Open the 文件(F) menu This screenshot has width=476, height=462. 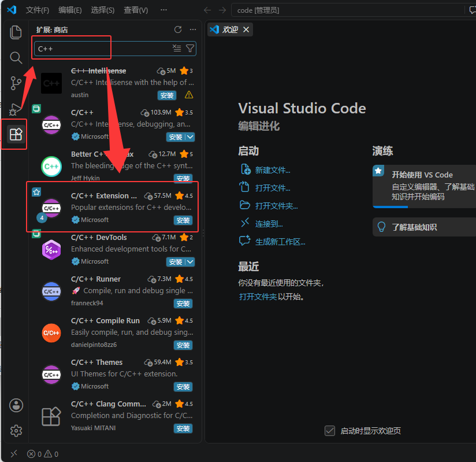(38, 10)
